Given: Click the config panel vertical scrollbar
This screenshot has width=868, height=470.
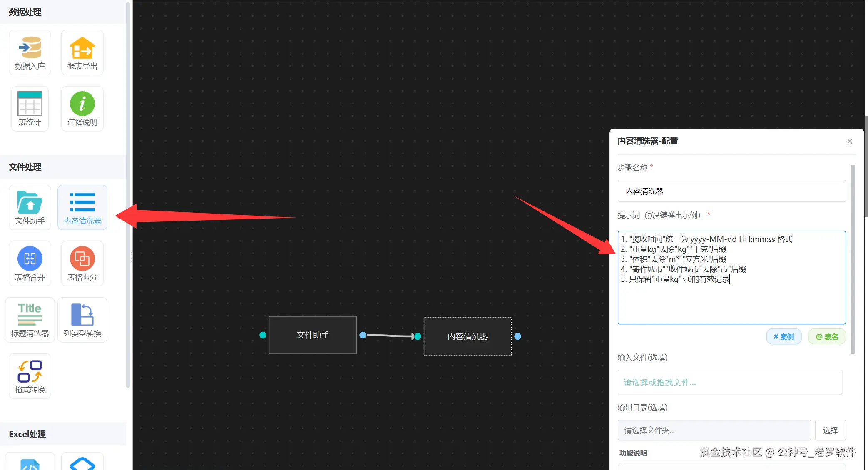Looking at the screenshot, I should [853, 259].
